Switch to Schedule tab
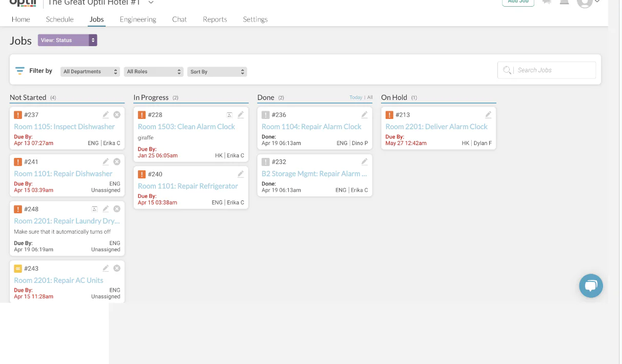This screenshot has height=364, width=622. (60, 19)
